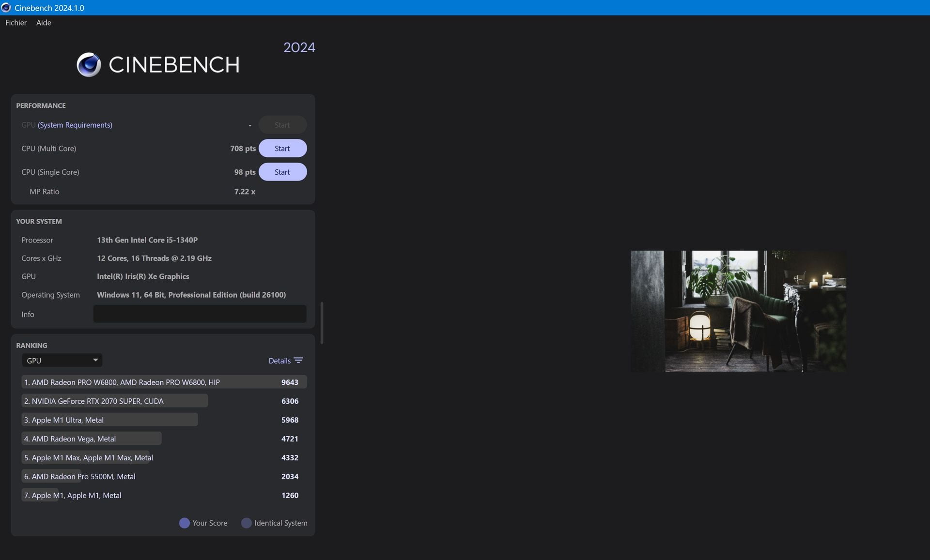Click the PERFORMANCE section heading

pos(41,106)
